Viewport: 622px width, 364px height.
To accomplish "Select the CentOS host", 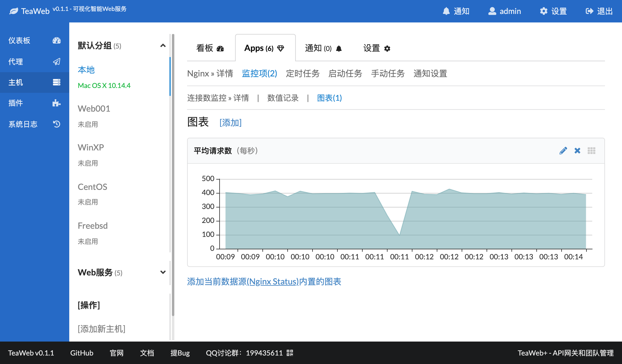I will coord(92,187).
